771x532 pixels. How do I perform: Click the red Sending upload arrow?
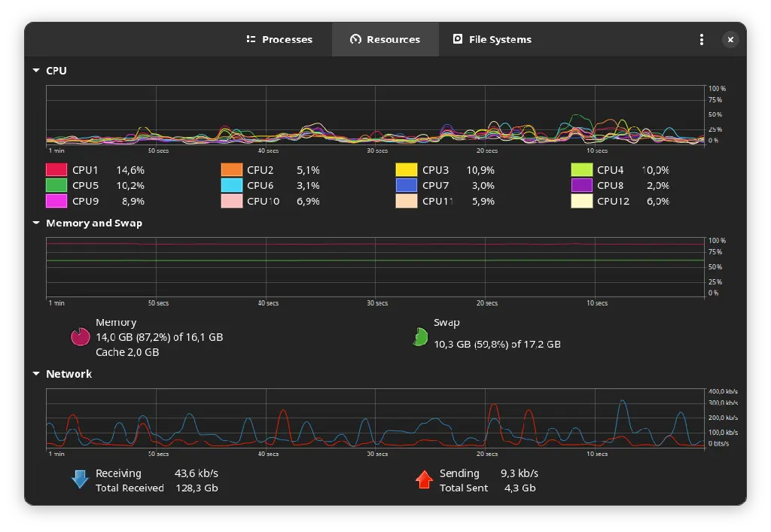(x=425, y=479)
